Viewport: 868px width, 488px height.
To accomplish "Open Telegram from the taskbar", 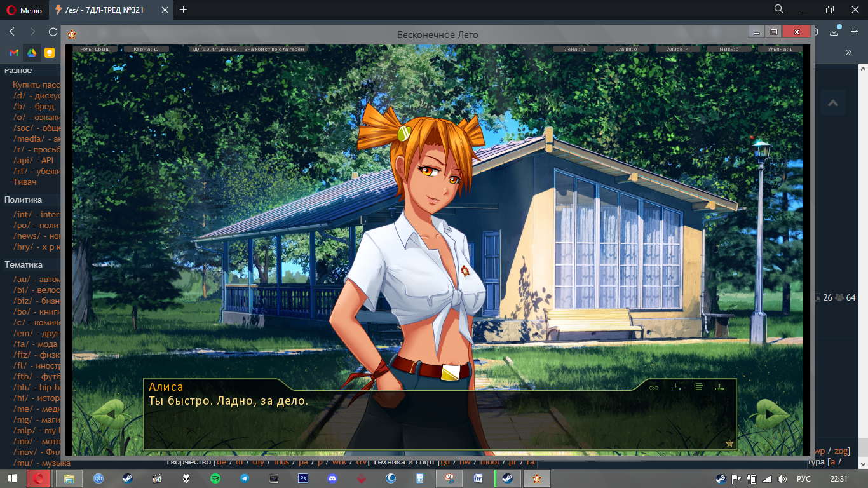I will click(245, 478).
